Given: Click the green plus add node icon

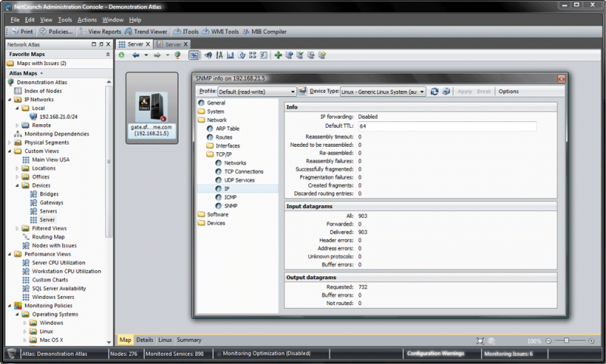Looking at the screenshot, I should [278, 55].
